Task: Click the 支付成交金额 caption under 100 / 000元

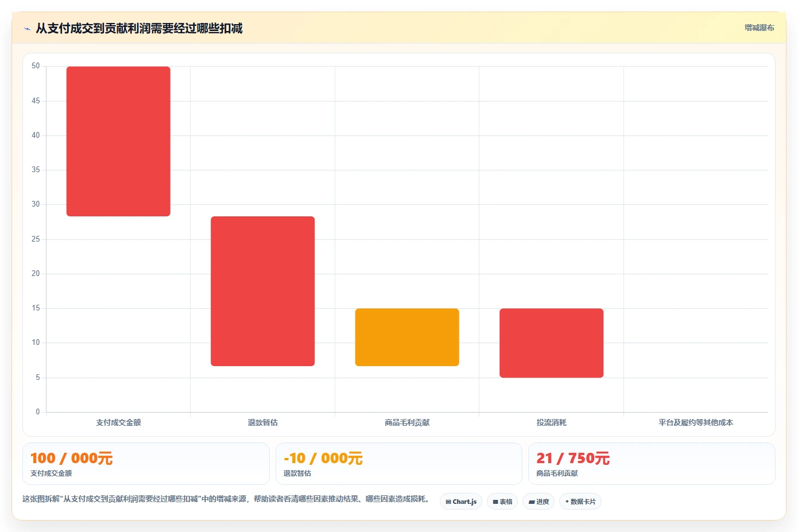Action: tap(51, 473)
